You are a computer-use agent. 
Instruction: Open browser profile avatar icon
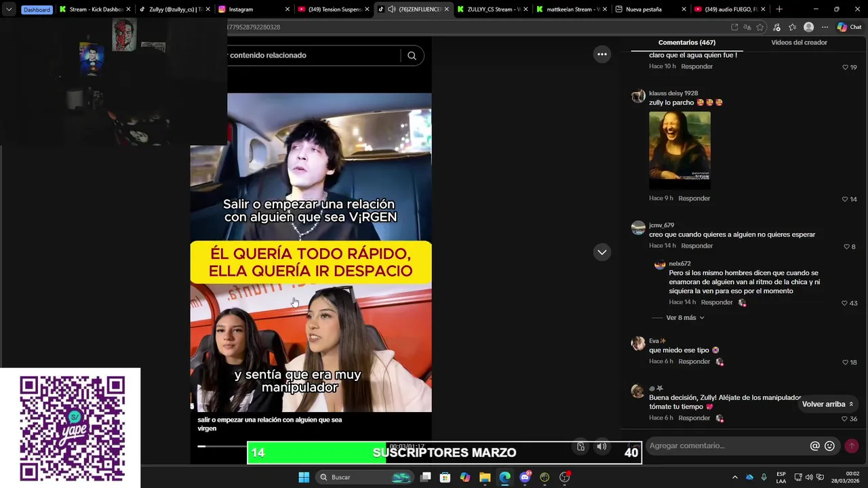[x=808, y=27]
